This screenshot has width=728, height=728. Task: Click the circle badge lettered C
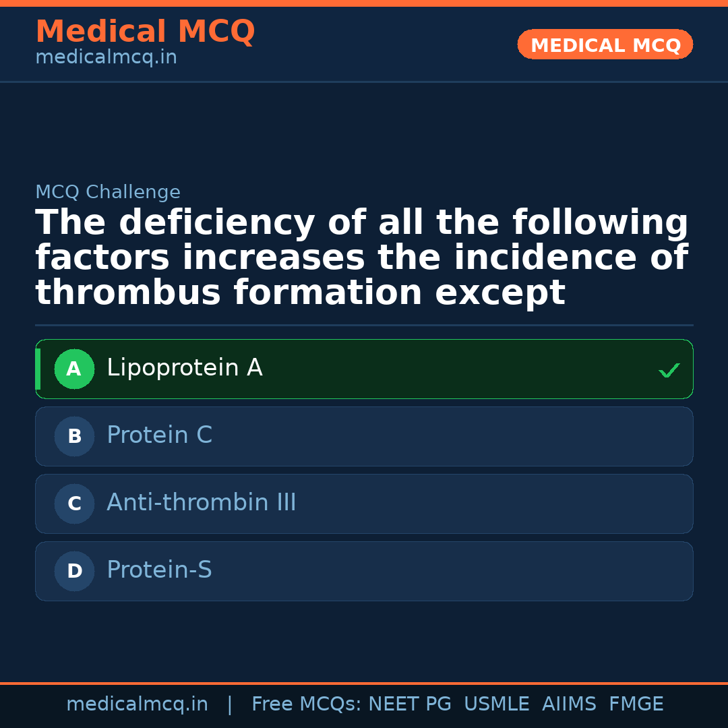(x=74, y=504)
